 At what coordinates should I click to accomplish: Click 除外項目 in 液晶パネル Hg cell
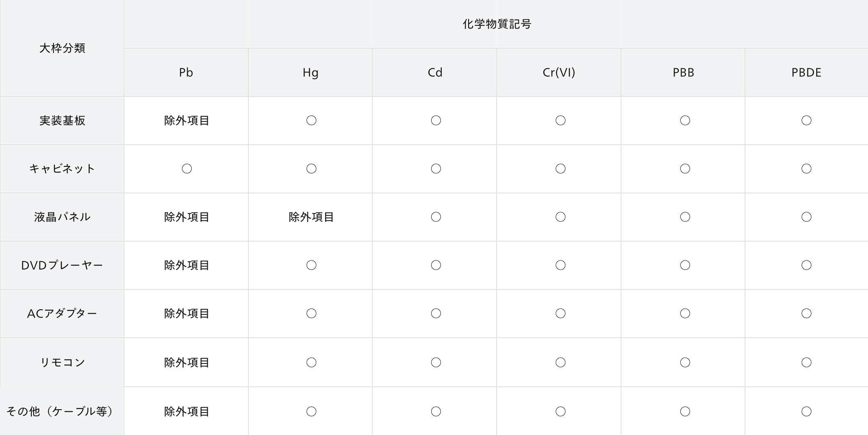pos(311,217)
